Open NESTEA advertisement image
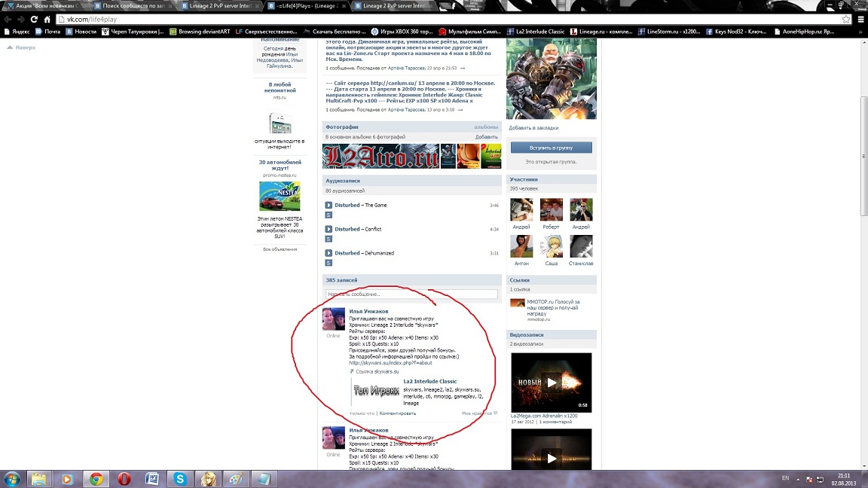 click(x=280, y=197)
